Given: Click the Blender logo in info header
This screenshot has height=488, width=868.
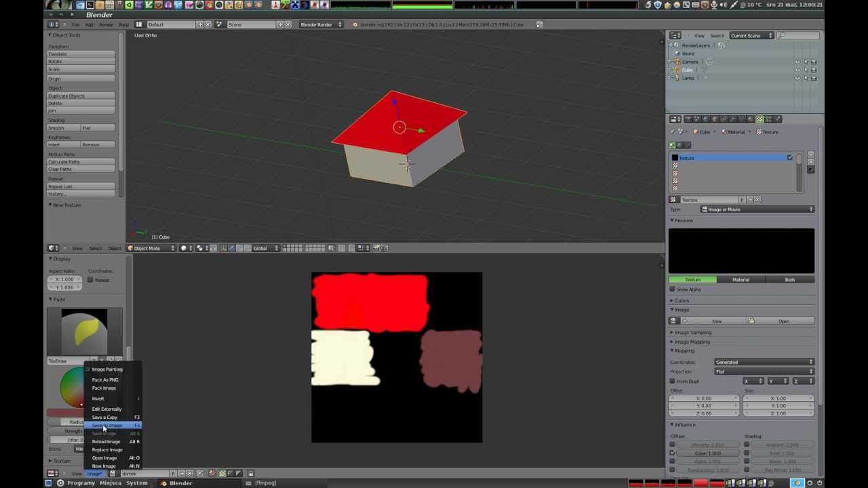Looking at the screenshot, I should click(x=355, y=24).
